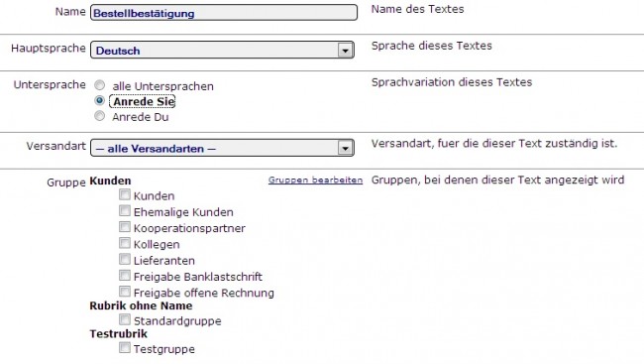Enable the 'Freigabe Banklastschrift' checkbox

point(125,275)
